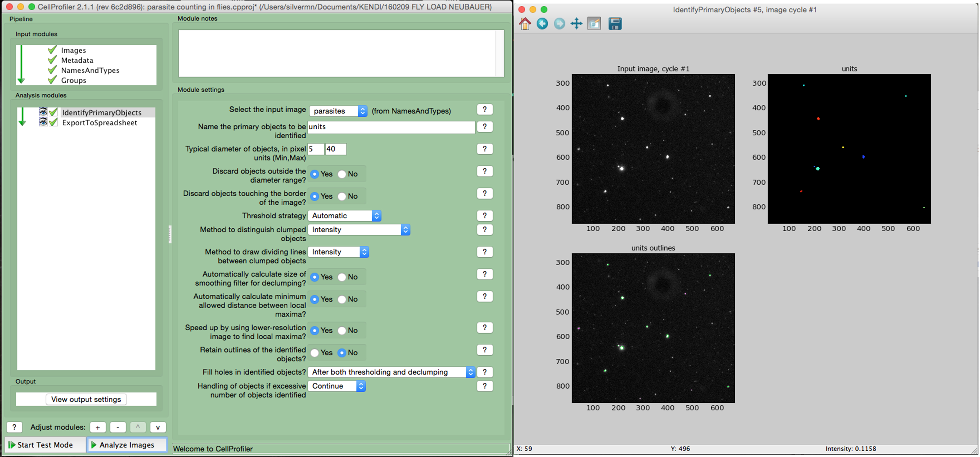Click the units labeled objects plot
The image size is (980, 457).
pyautogui.click(x=849, y=149)
